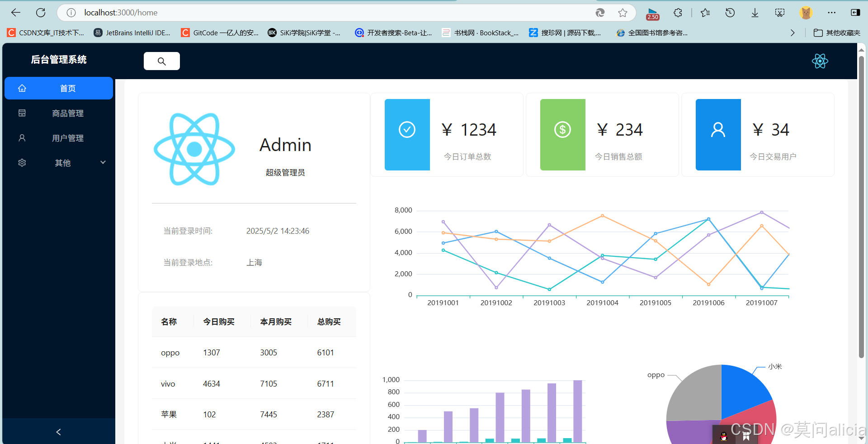Click the gear icon beside 其他
Image resolution: width=868 pixels, height=444 pixels.
coord(22,163)
